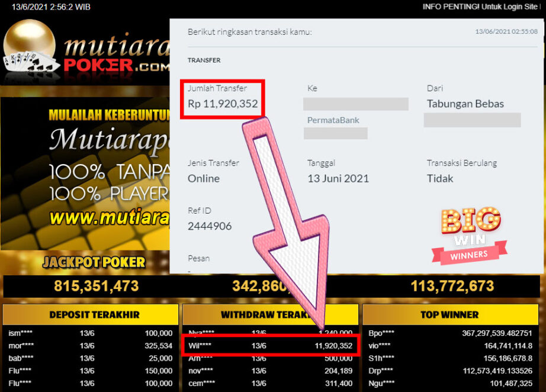Click the INFO PENTING login site notice
The width and height of the screenshot is (546, 392).
(481, 7)
